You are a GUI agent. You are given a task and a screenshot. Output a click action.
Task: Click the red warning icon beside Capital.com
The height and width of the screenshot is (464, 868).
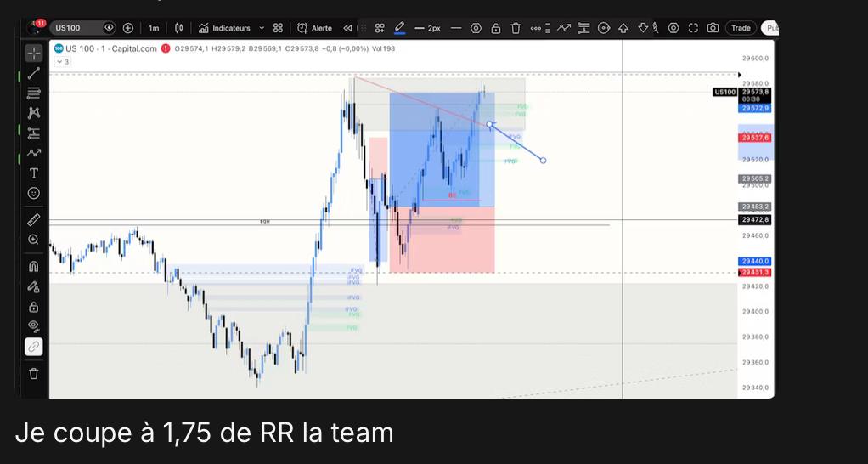point(166,48)
